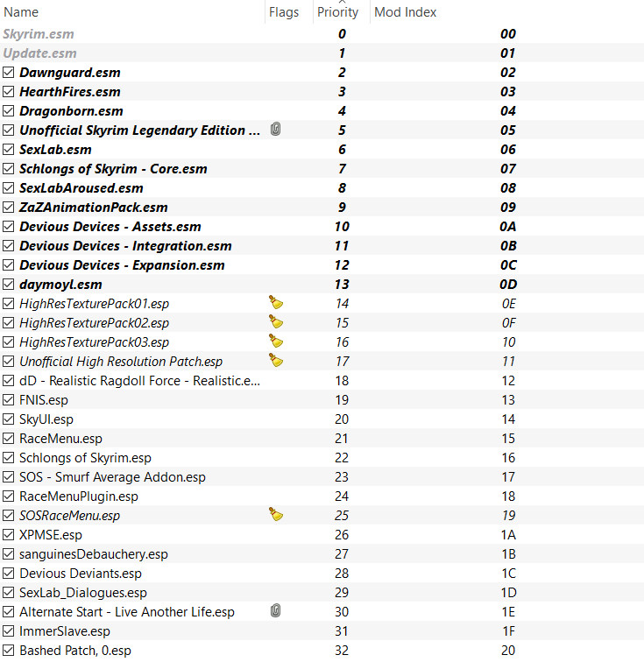
Task: Select the ImmerSlave.esp plugin entry
Action: (x=65, y=631)
